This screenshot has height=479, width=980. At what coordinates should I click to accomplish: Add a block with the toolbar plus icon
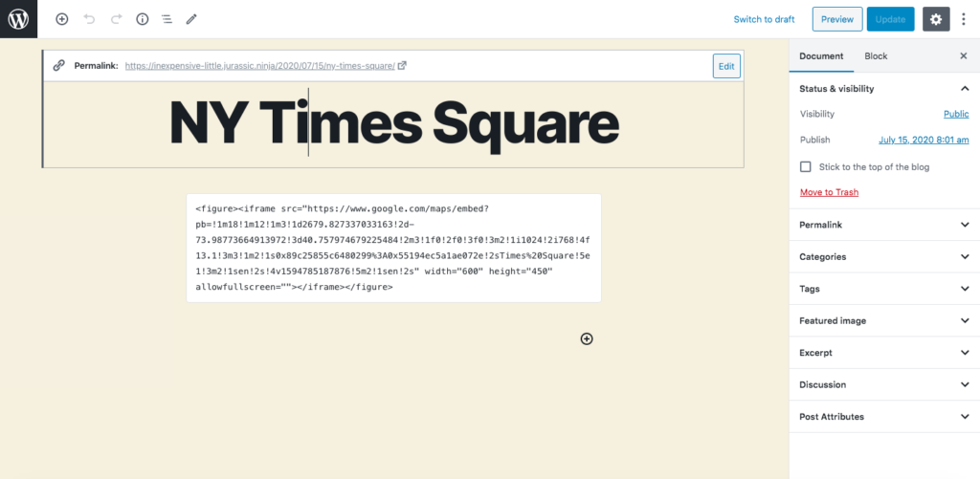[x=62, y=19]
